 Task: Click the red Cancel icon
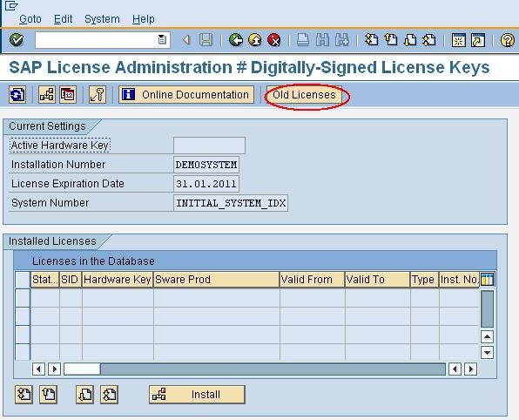[x=274, y=40]
